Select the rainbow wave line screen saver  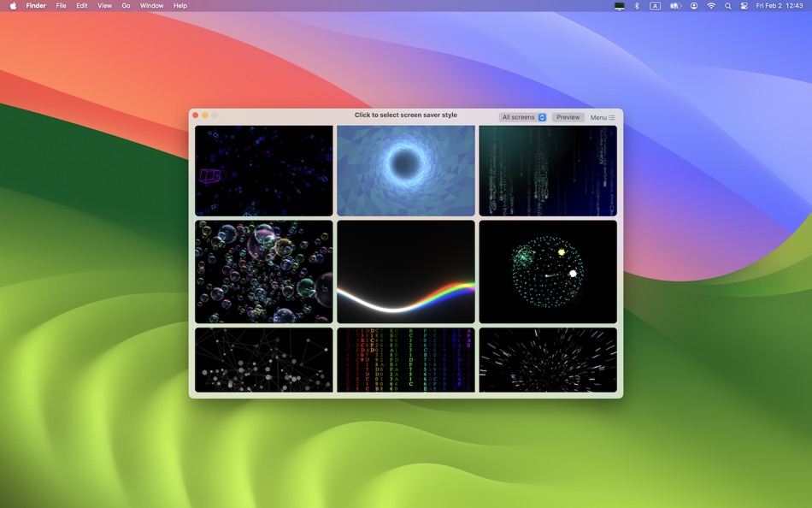406,272
